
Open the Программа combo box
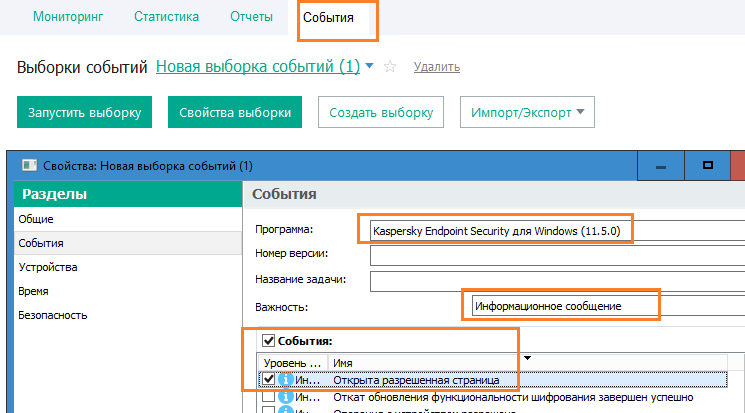point(557,231)
